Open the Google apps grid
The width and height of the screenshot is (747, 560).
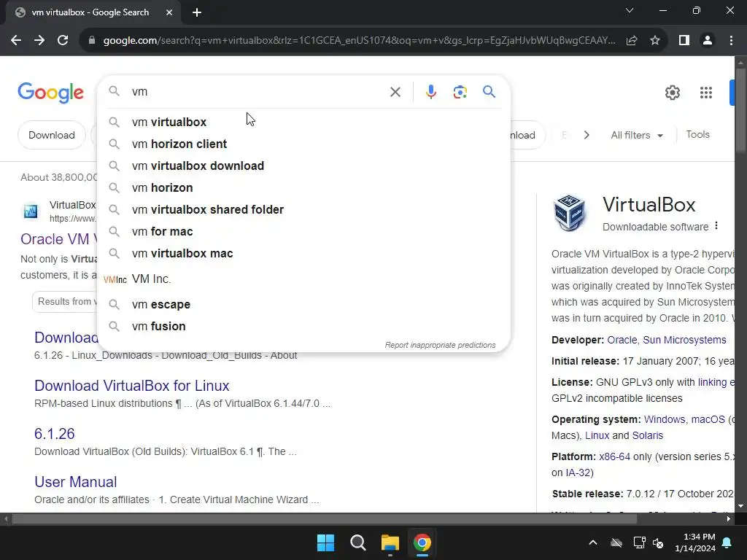click(x=705, y=93)
